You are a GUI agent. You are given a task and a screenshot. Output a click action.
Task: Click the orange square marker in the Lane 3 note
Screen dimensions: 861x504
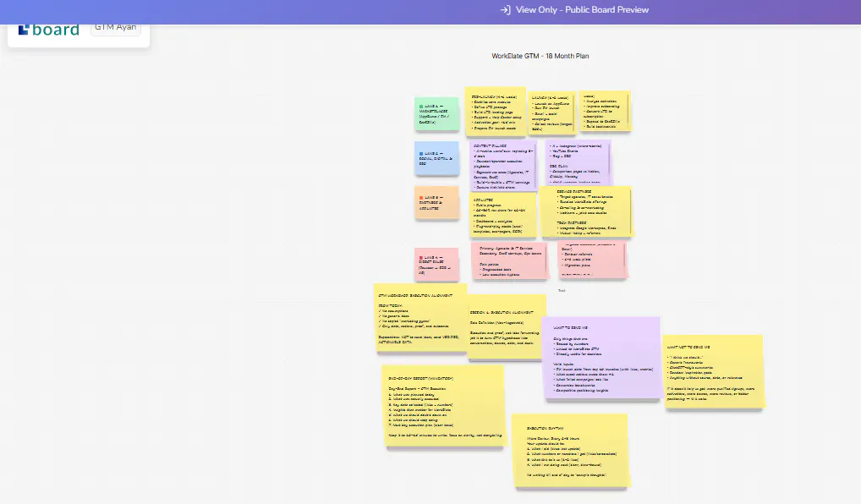(421, 198)
